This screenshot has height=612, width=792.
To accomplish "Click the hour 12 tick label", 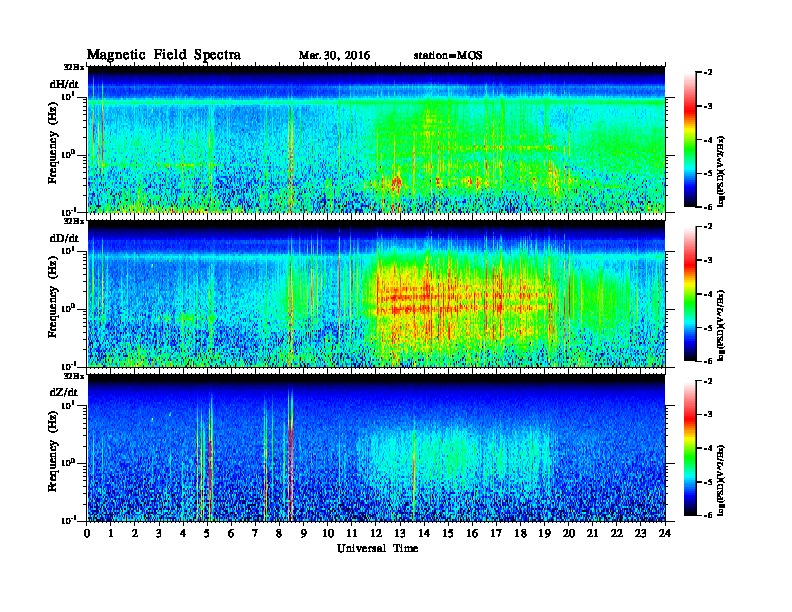I will pyautogui.click(x=376, y=534).
